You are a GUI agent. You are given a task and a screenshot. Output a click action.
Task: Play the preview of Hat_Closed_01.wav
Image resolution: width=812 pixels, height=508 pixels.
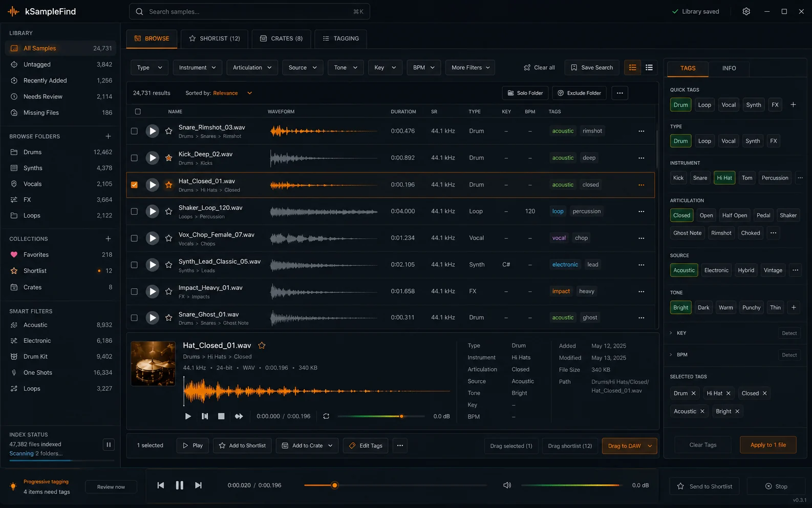pos(188,416)
